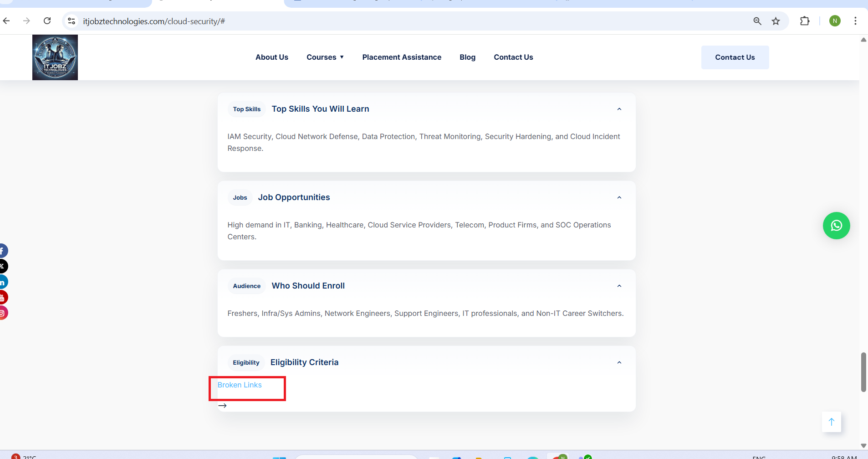Viewport: 868px width, 459px height.
Task: Open the LinkedIn social sidebar icon
Action: [x=3, y=282]
